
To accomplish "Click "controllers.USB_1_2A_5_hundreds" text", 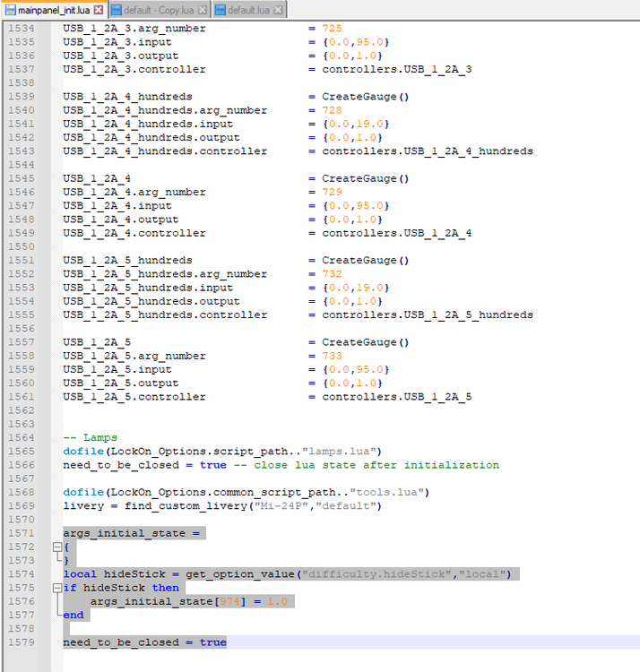I will (x=428, y=315).
